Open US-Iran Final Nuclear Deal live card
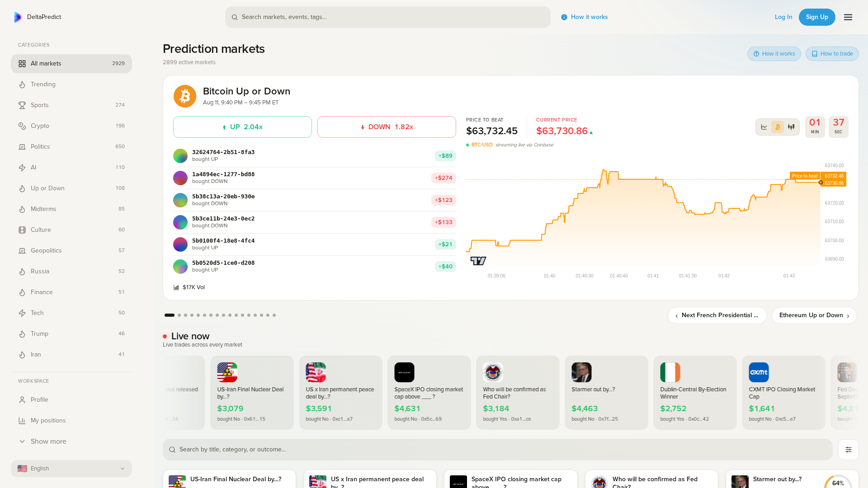The width and height of the screenshot is (868, 488). coord(252,393)
